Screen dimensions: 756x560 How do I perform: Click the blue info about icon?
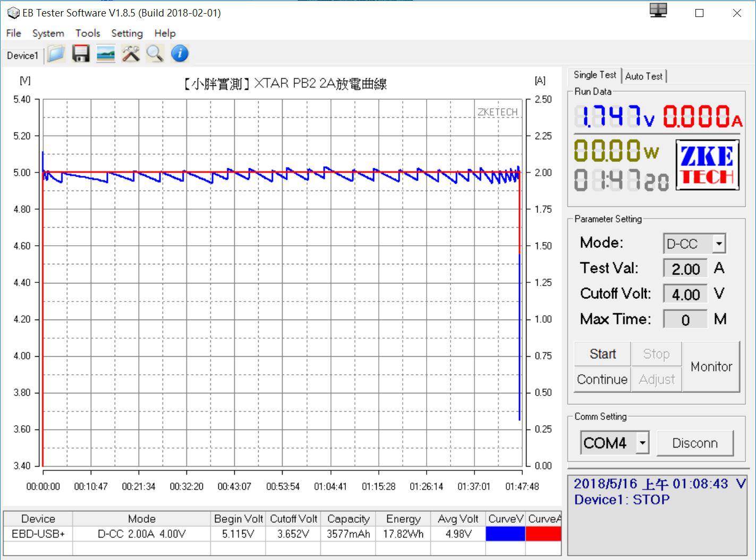(180, 54)
